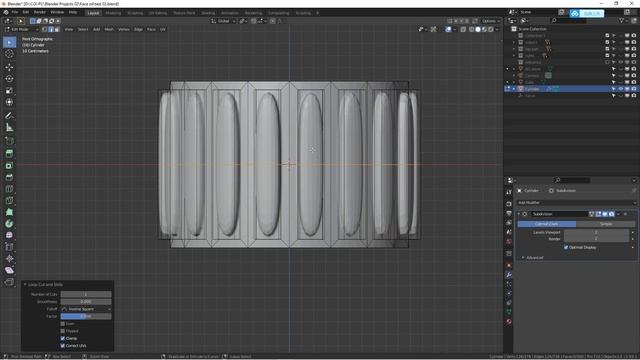Select the Shrink/Fatten tool
Screen dimensions: 640x360
coord(9,259)
